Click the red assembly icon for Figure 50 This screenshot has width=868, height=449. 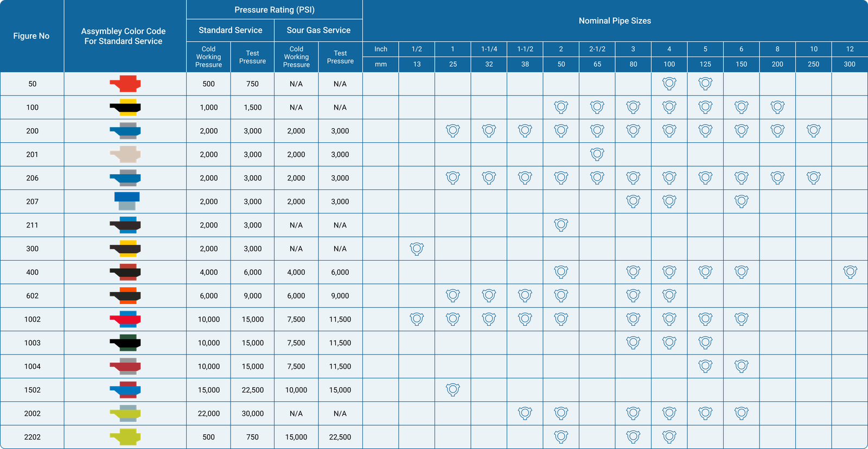pyautogui.click(x=125, y=84)
